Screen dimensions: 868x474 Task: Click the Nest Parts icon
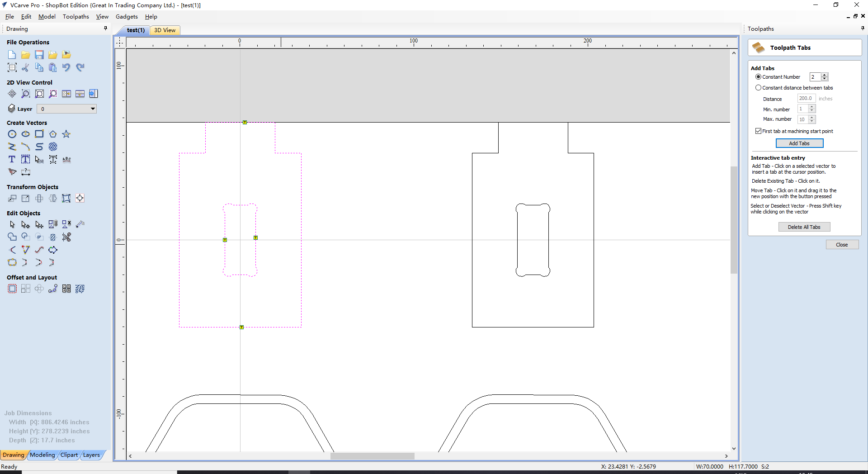click(80, 289)
